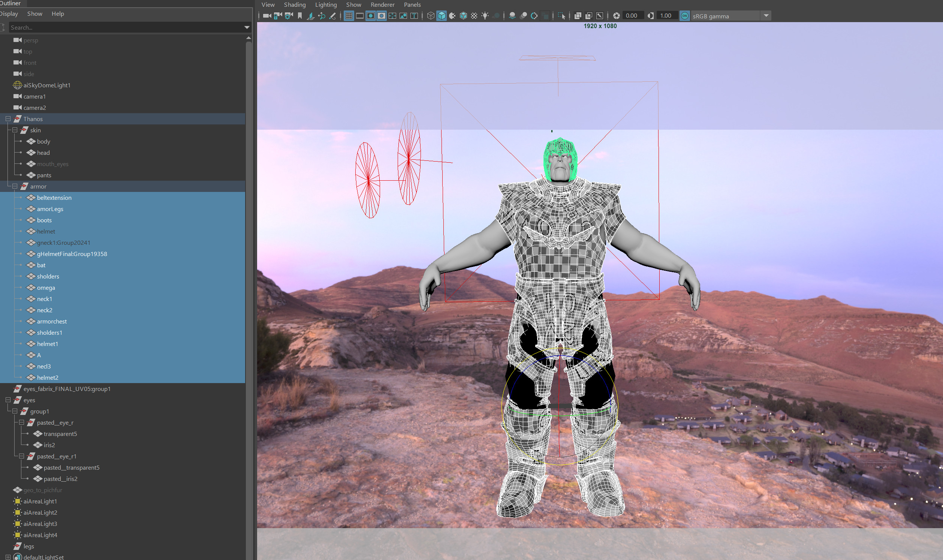Click the Select Camera icon in viewport toolbar
The width and height of the screenshot is (943, 560).
pyautogui.click(x=267, y=16)
